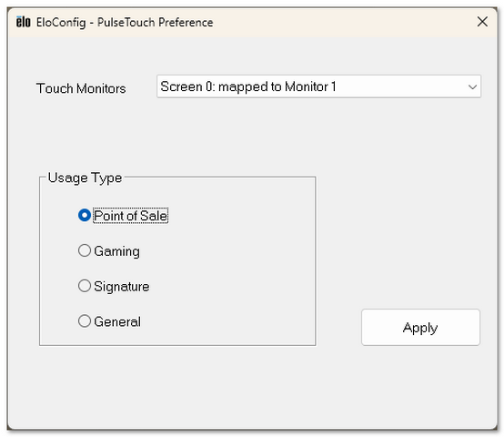The width and height of the screenshot is (504, 437).
Task: Enable the Signature radio option
Action: tap(85, 286)
